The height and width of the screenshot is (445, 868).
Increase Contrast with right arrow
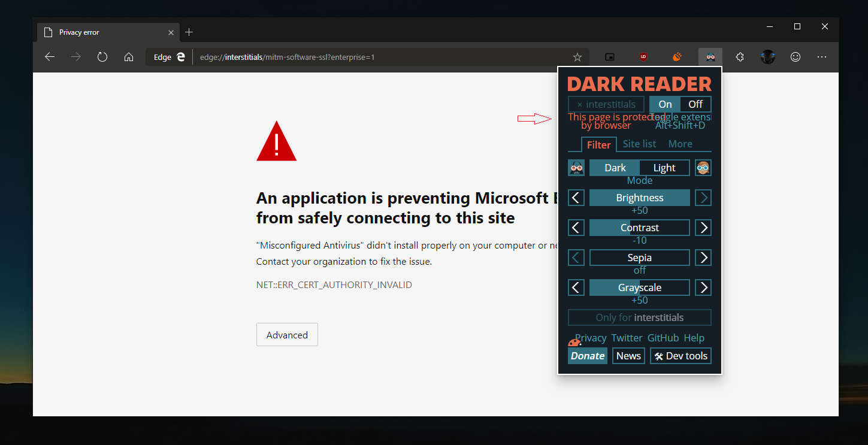click(703, 228)
